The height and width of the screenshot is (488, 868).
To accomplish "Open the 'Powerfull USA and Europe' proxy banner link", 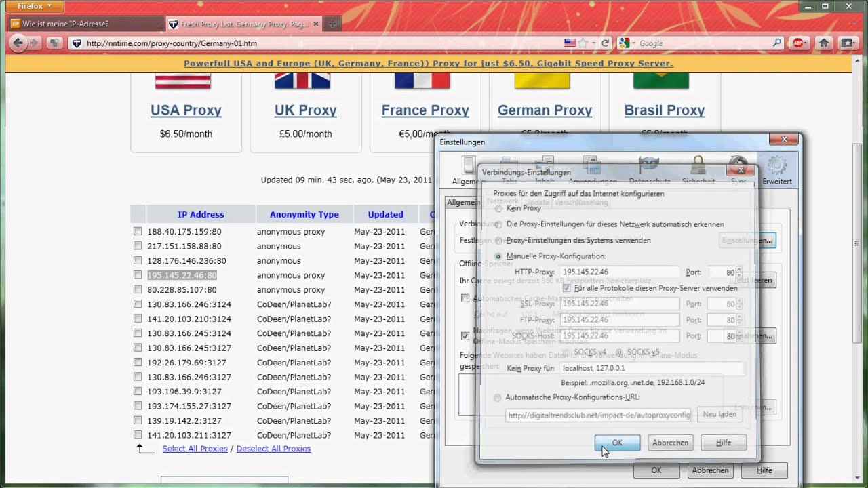I will pyautogui.click(x=429, y=63).
